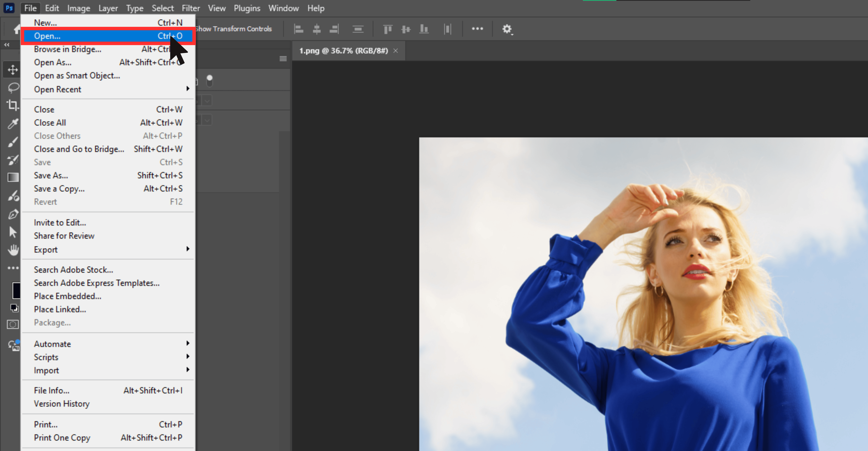The width and height of the screenshot is (868, 451).
Task: Select the Hand tool
Action: (13, 250)
